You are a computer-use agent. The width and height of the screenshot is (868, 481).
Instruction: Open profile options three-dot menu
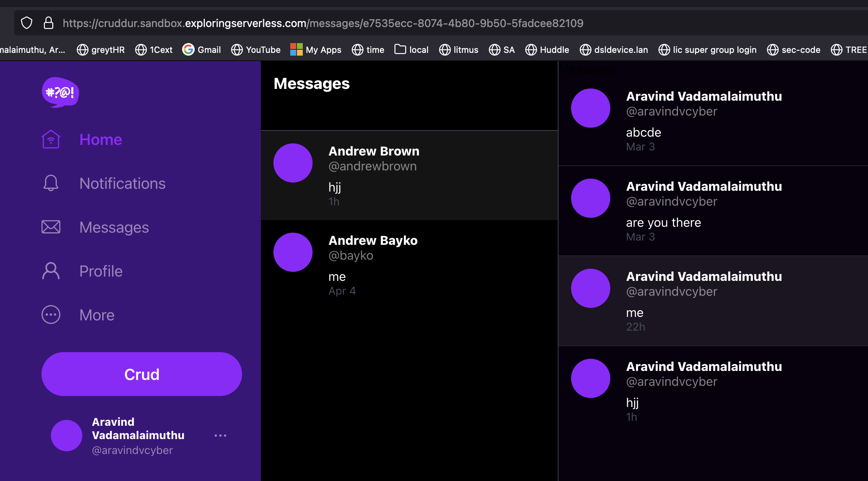point(221,435)
